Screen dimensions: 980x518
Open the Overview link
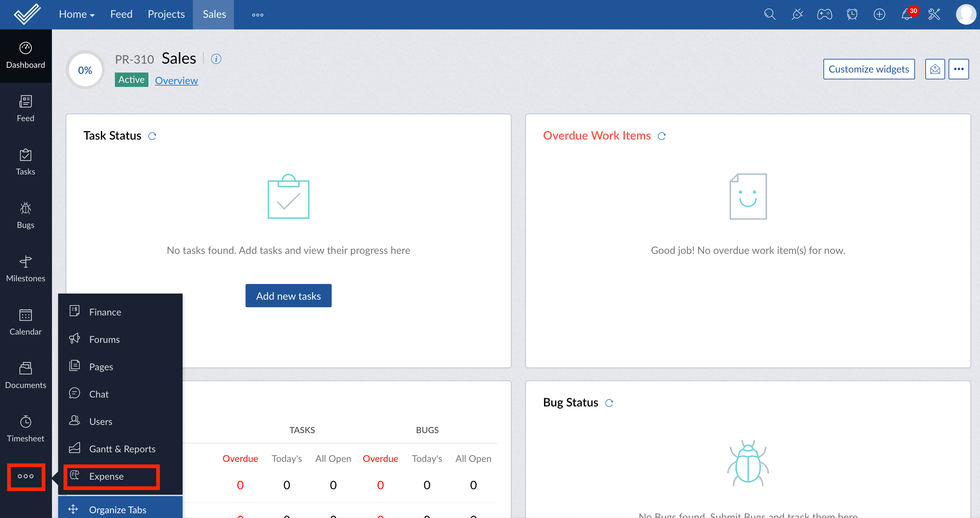(x=176, y=80)
